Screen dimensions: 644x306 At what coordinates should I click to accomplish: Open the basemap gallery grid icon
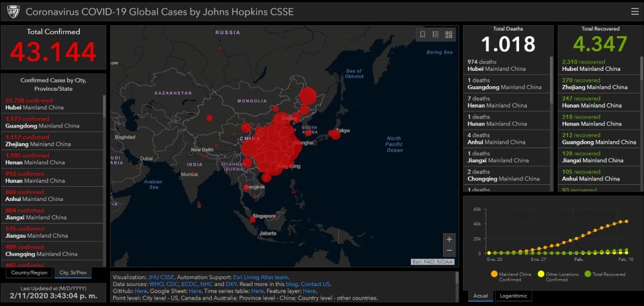point(449,35)
